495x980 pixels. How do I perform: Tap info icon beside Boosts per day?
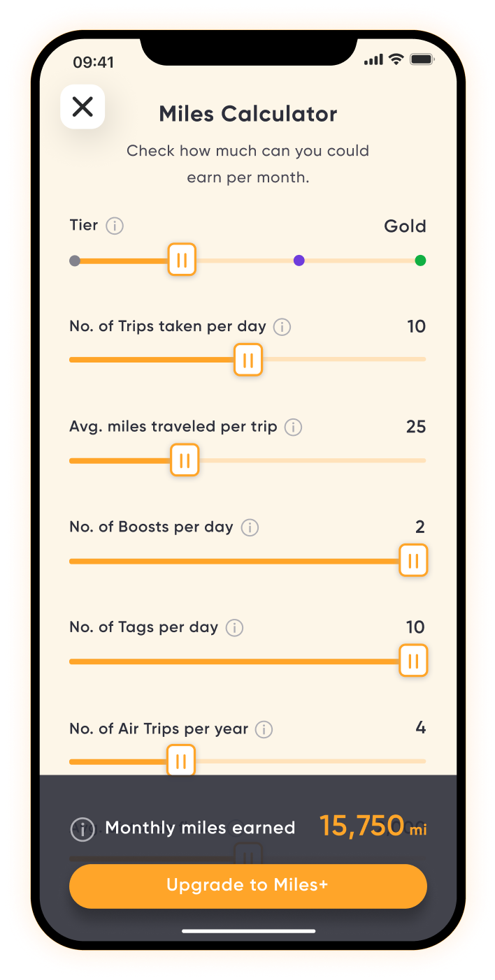click(250, 527)
